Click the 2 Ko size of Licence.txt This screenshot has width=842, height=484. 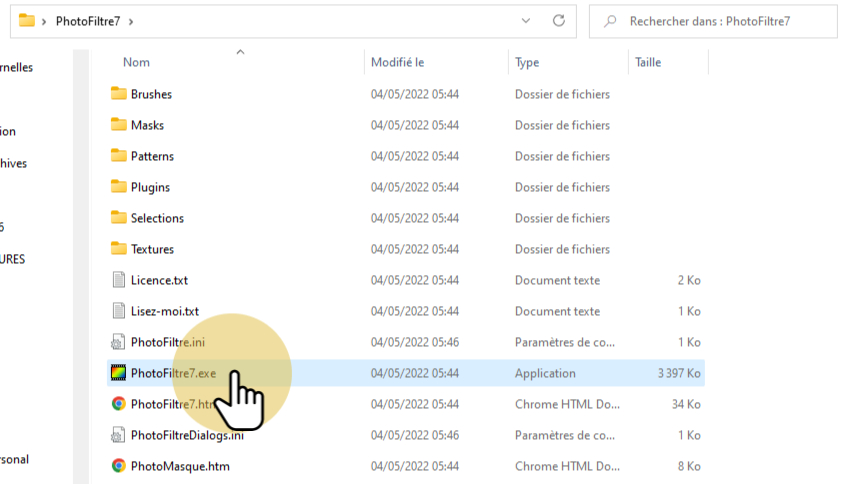coord(689,280)
